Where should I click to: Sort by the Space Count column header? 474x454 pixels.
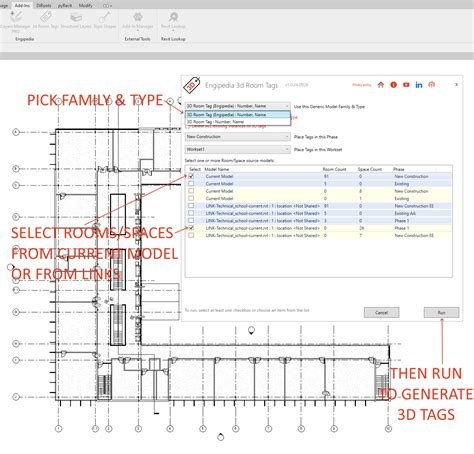coord(370,169)
